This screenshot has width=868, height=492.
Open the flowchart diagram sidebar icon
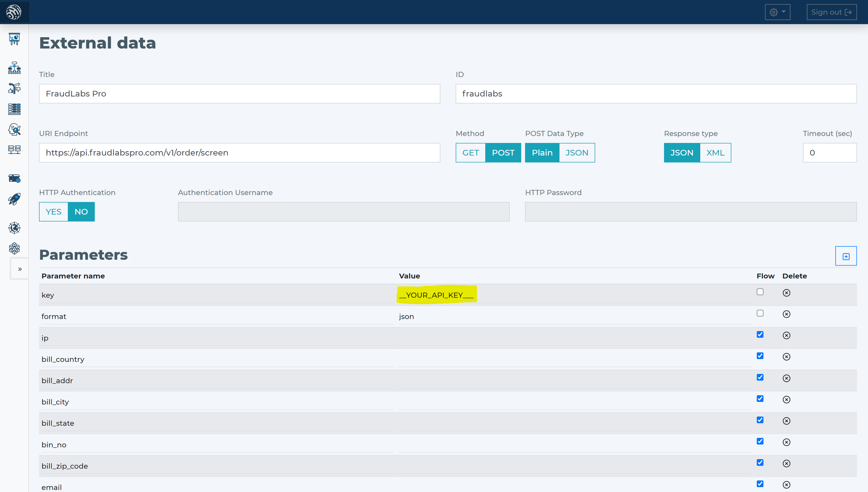click(14, 68)
